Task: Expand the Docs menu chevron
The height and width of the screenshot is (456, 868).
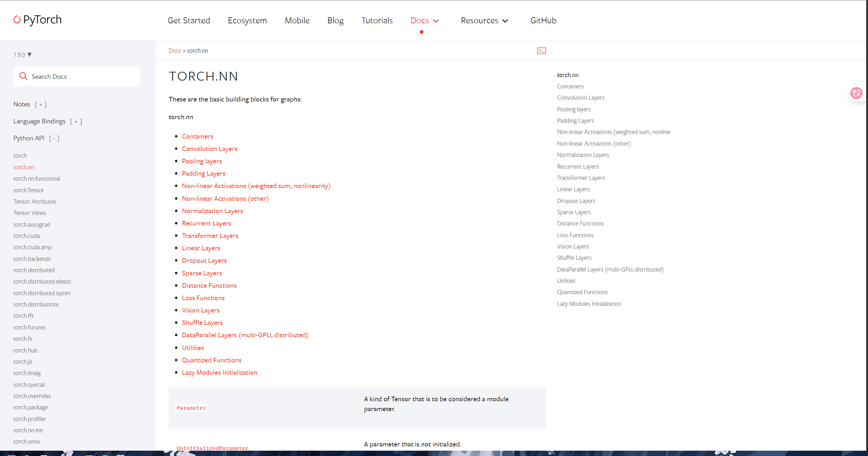Action: pos(436,21)
